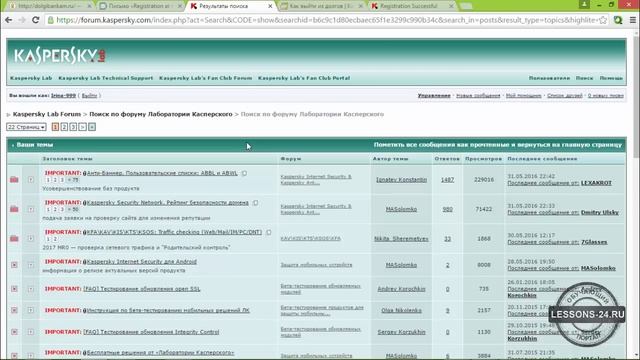
Task: Open [FAQ] Тестирование обновления Integrity Control topic
Action: 151,332
